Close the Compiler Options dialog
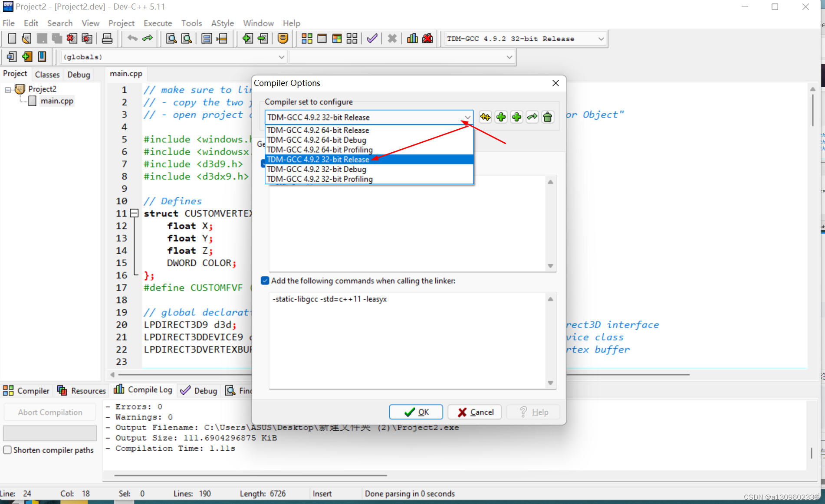 [555, 83]
